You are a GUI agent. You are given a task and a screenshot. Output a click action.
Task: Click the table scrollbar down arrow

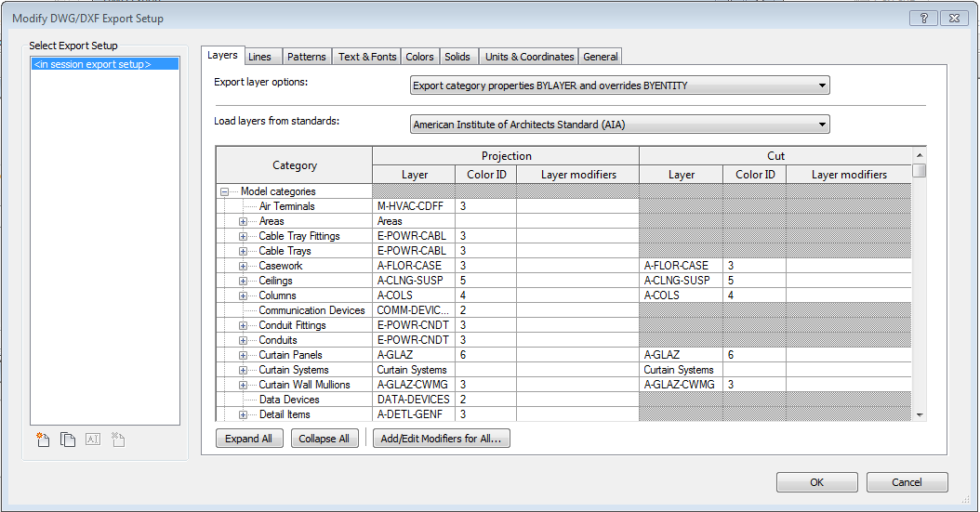(x=919, y=414)
